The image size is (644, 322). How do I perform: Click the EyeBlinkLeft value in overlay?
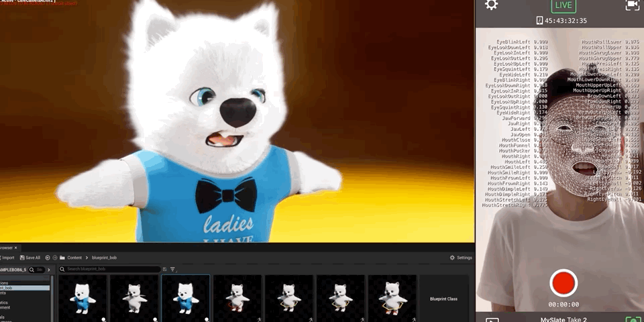pyautogui.click(x=541, y=42)
